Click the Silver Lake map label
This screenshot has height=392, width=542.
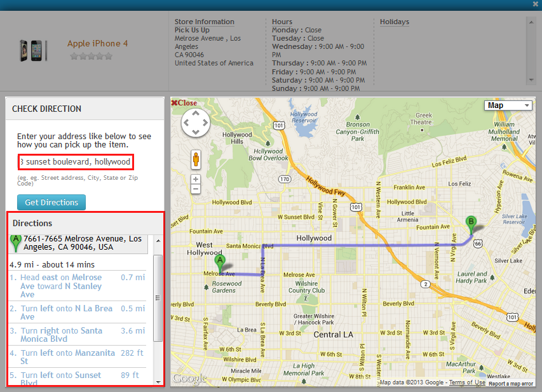(508, 260)
